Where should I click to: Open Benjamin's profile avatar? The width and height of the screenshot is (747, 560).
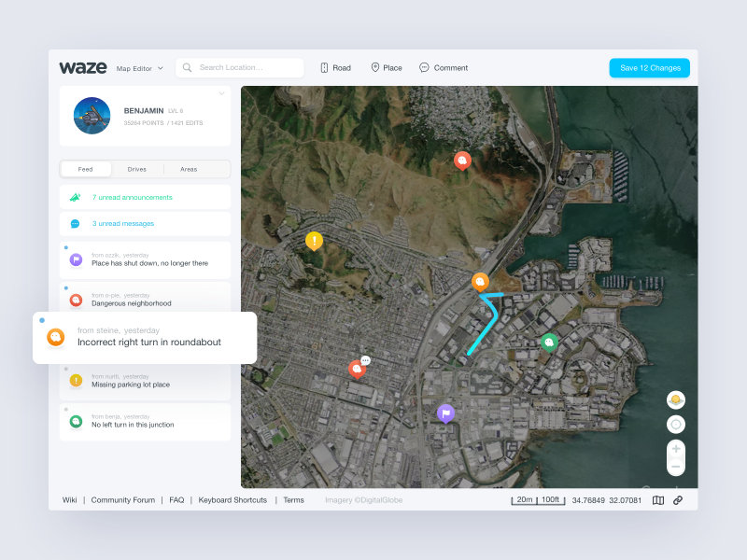tap(92, 116)
